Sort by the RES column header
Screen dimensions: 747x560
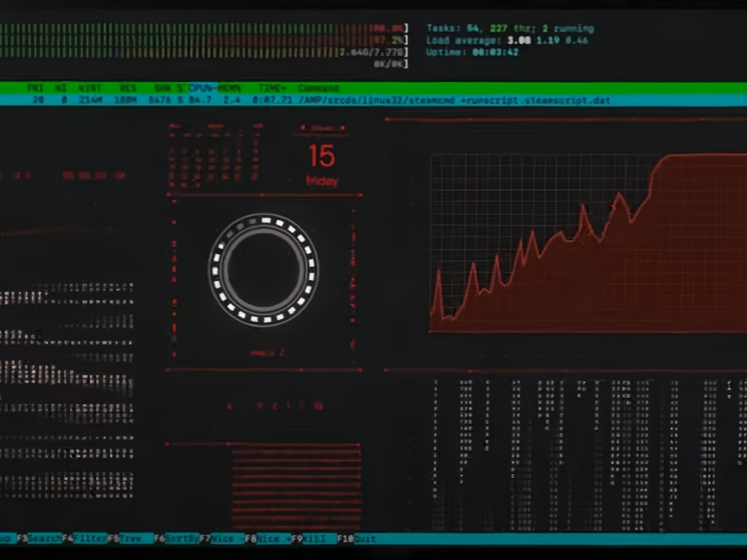[x=127, y=88]
